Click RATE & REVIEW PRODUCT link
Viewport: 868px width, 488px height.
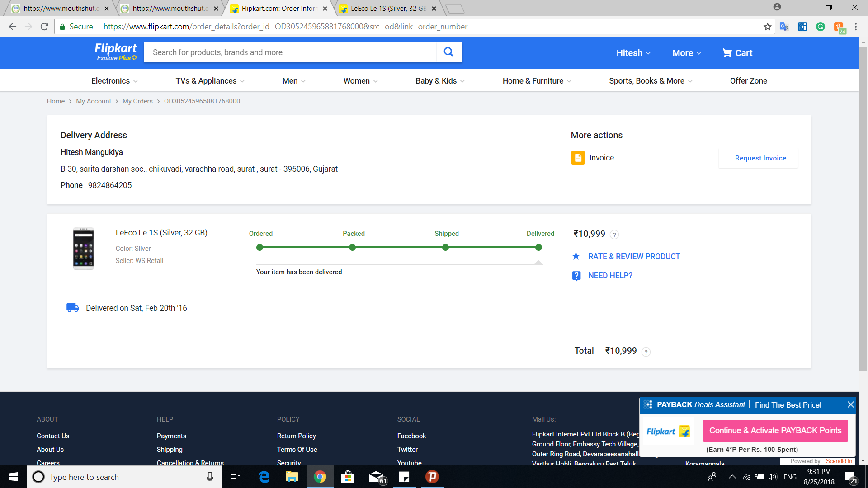click(634, 257)
